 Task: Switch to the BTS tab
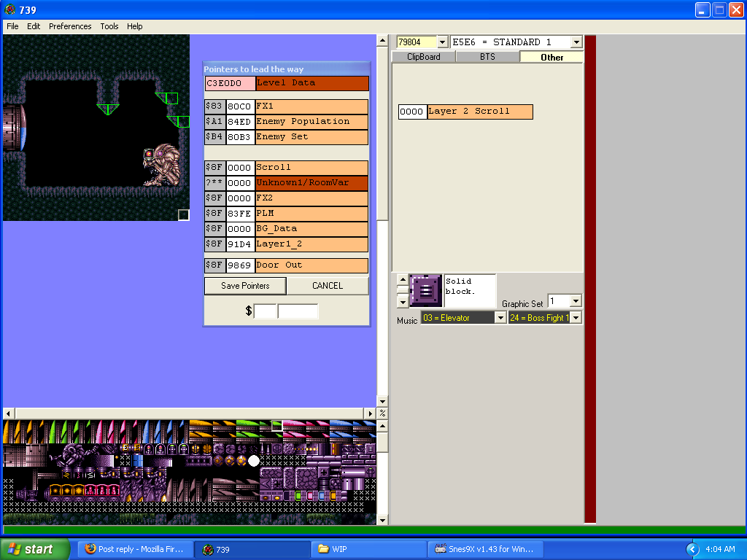tap(487, 57)
